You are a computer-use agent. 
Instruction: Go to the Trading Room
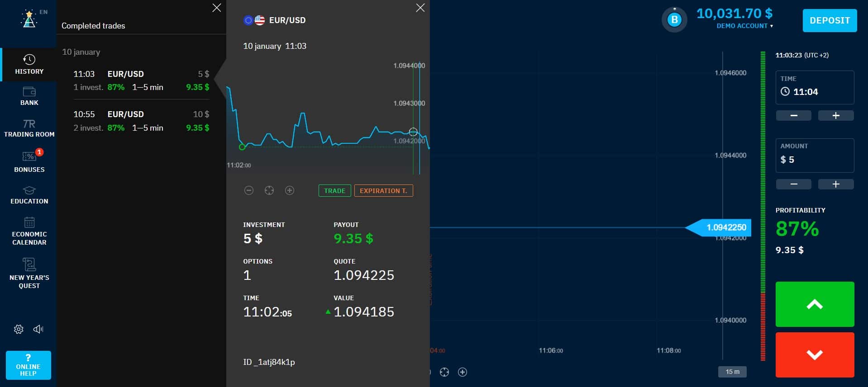pos(29,128)
